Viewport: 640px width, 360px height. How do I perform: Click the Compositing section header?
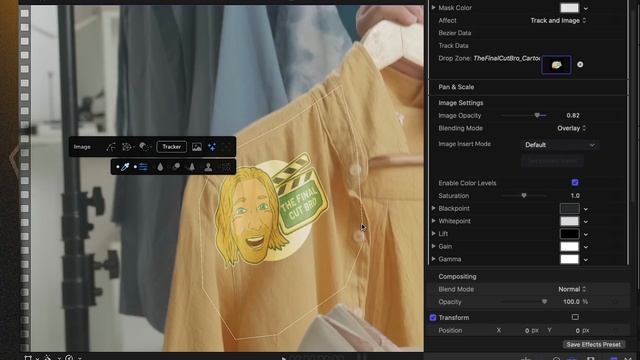coord(457,276)
